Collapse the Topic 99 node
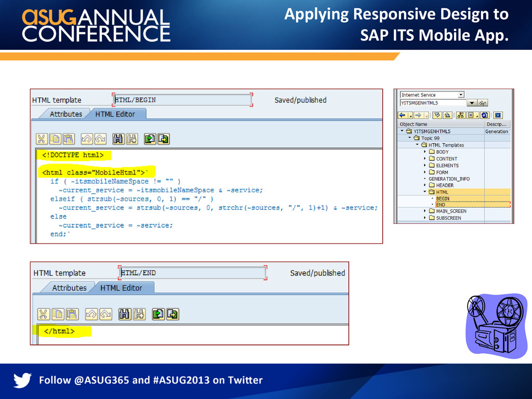Screen dimensions: 532x399 (x=409, y=137)
